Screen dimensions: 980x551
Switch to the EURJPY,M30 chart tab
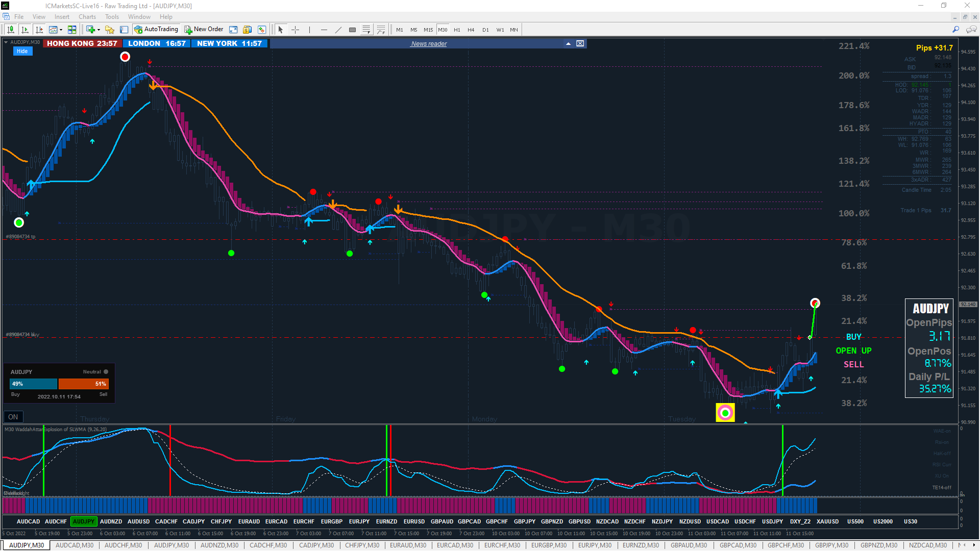click(595, 545)
